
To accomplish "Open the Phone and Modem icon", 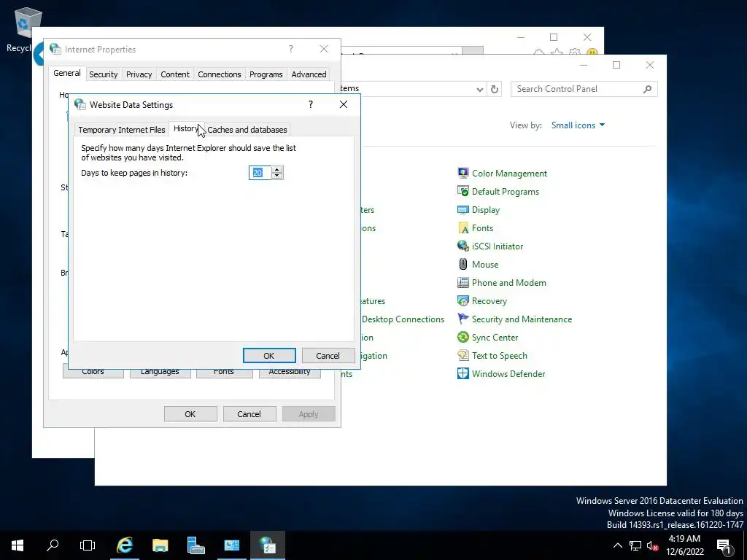I will click(463, 282).
